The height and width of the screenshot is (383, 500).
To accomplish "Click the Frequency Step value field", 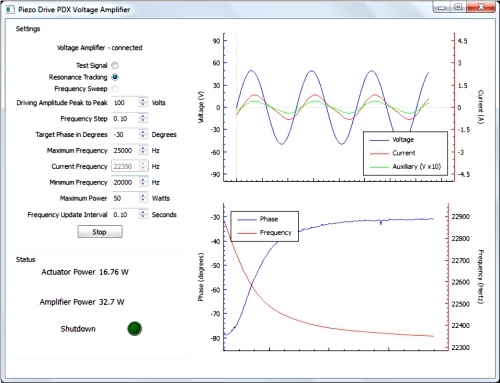I will [125, 118].
